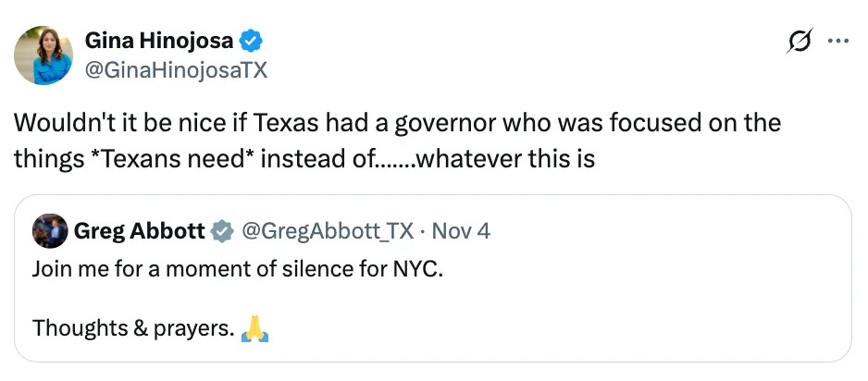This screenshot has height=381, width=868.
Task: Click Greg Abbott's small avatar in quoted post
Action: pos(49,231)
